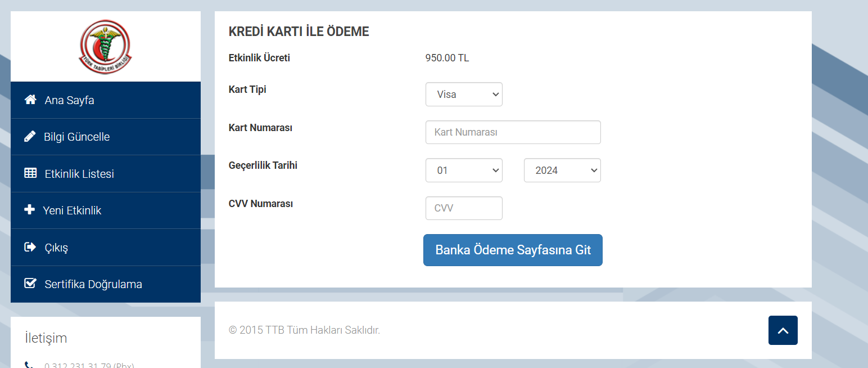Open Bilgi Güncelle in the sidebar

(77, 137)
